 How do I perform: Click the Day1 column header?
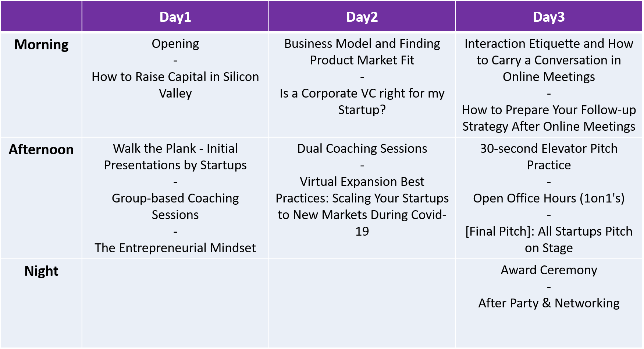tap(175, 17)
